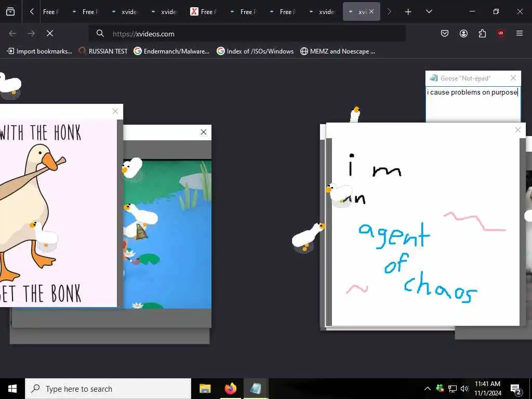The image size is (532, 399).
Task: Close the honk-bonk goose meme window
Action: point(115,111)
